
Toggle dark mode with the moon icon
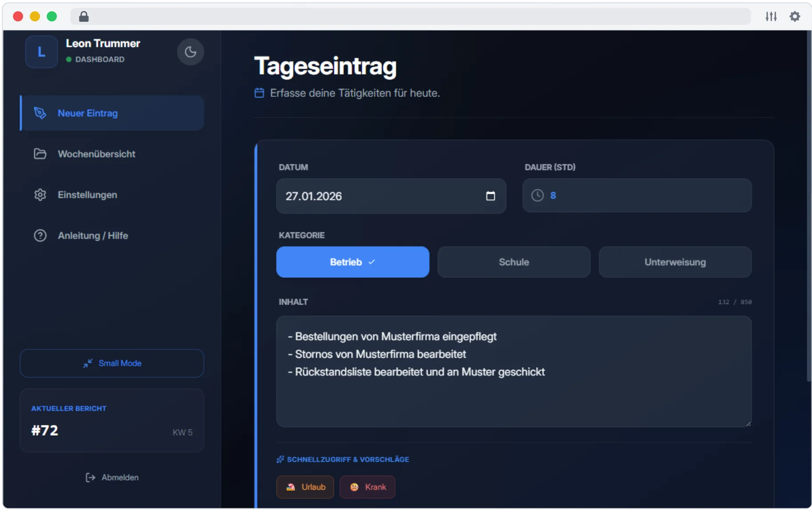[x=191, y=52]
